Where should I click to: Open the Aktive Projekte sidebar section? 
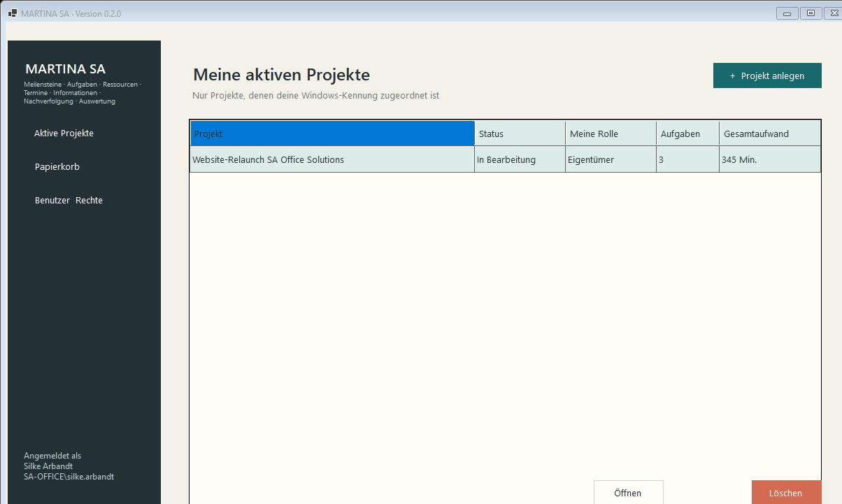coord(64,134)
